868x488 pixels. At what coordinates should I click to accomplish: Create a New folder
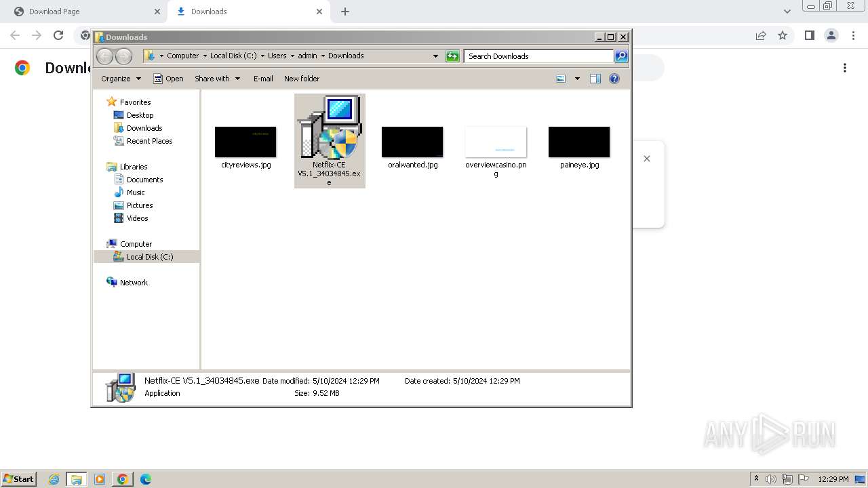pos(302,79)
